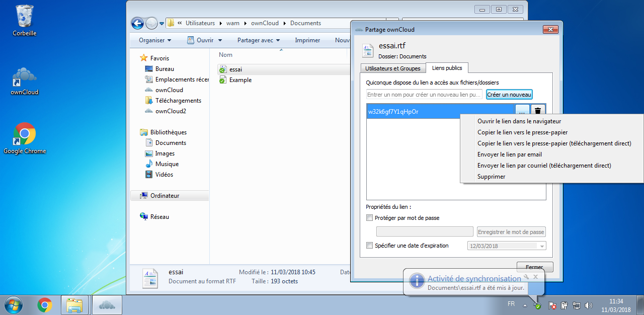Select the Liens publics tab

[x=447, y=67]
